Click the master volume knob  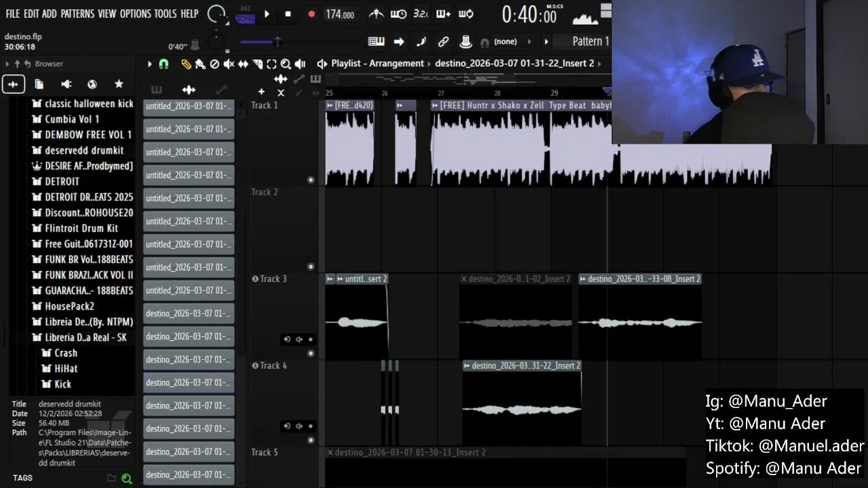click(217, 14)
